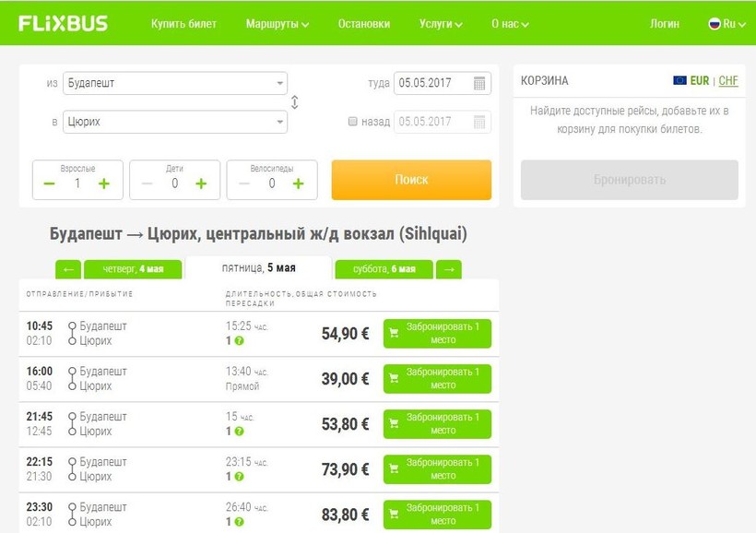Go to previous day with left arrow
The height and width of the screenshot is (533, 756).
coord(67,269)
